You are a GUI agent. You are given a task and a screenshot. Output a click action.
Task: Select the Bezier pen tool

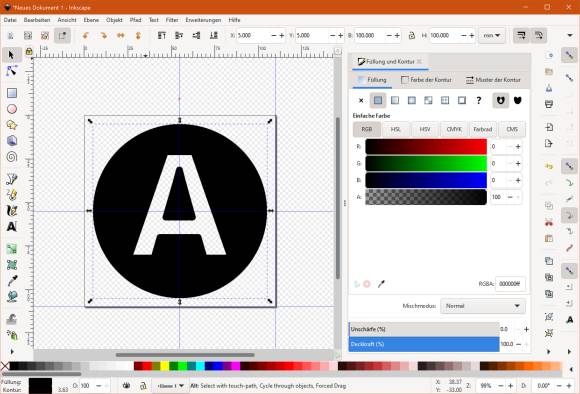[x=12, y=179]
